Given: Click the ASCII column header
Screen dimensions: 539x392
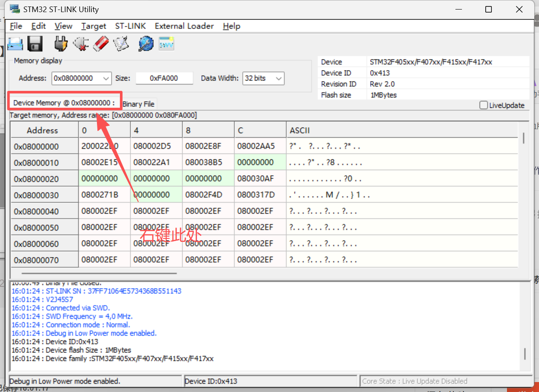Looking at the screenshot, I should [402, 130].
